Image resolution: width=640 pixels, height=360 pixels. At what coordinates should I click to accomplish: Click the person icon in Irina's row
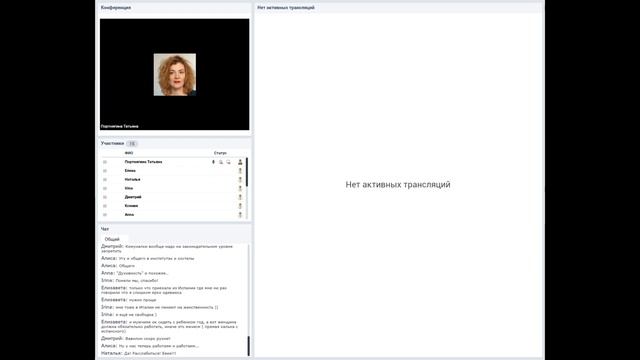coord(240,188)
